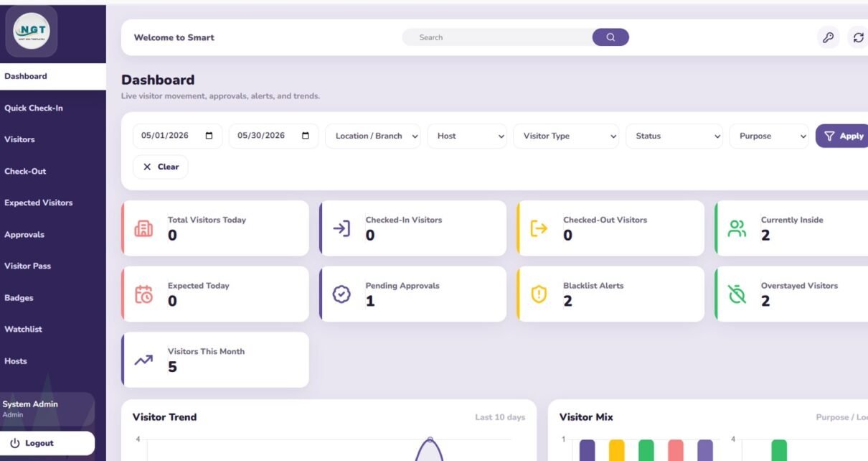Click the Currently Inside people icon
This screenshot has height=461, width=868.
click(x=737, y=228)
